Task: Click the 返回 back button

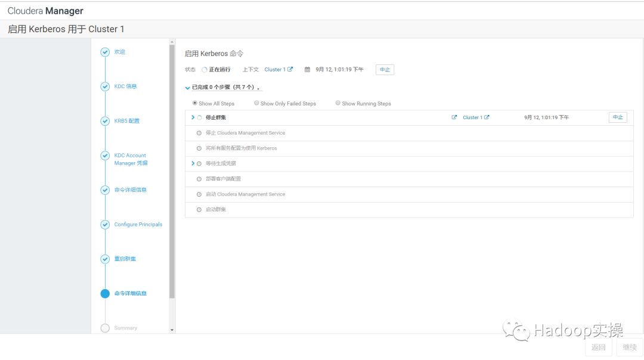Action: 599,347
